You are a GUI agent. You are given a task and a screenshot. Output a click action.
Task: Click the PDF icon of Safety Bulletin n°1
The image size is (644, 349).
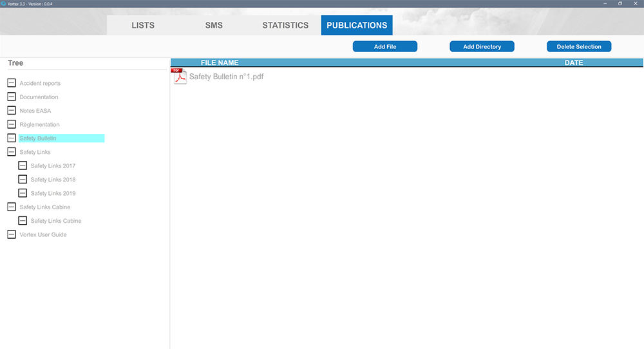180,77
